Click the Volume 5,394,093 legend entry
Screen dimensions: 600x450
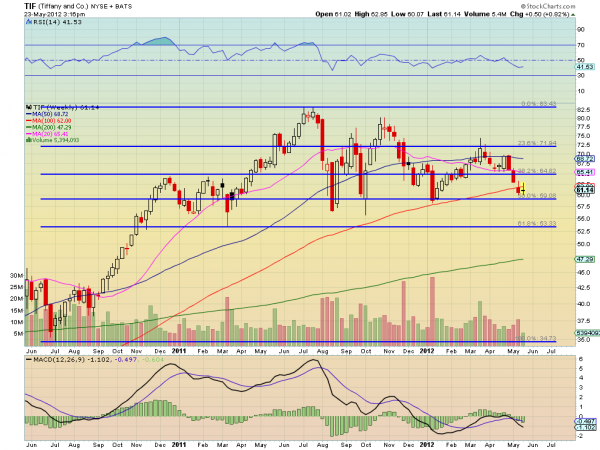(x=55, y=140)
